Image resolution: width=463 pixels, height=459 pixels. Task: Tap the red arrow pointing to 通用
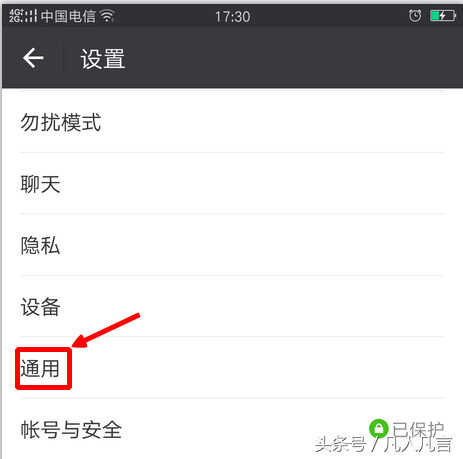(106, 330)
